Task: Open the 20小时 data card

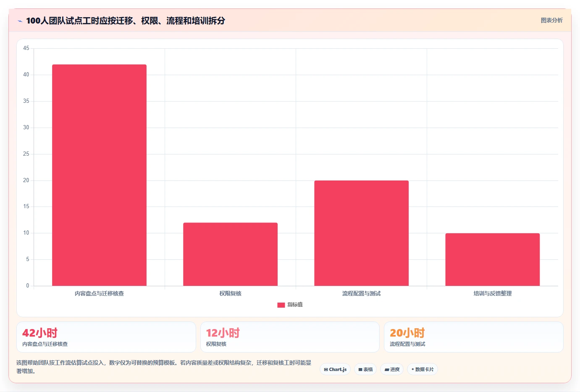Action: coord(473,337)
